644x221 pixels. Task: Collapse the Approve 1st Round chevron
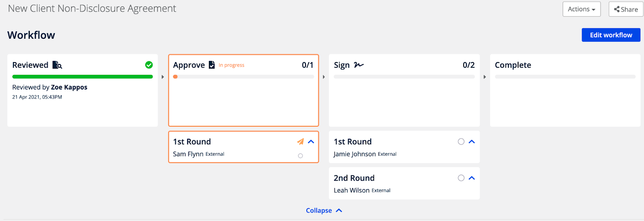coord(311,142)
